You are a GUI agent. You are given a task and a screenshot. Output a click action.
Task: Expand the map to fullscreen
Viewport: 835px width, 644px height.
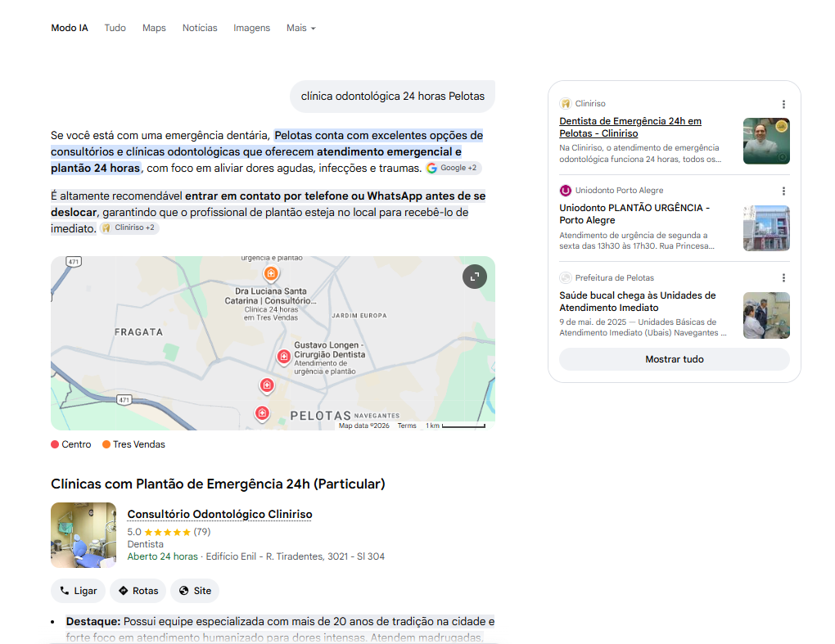(x=475, y=277)
